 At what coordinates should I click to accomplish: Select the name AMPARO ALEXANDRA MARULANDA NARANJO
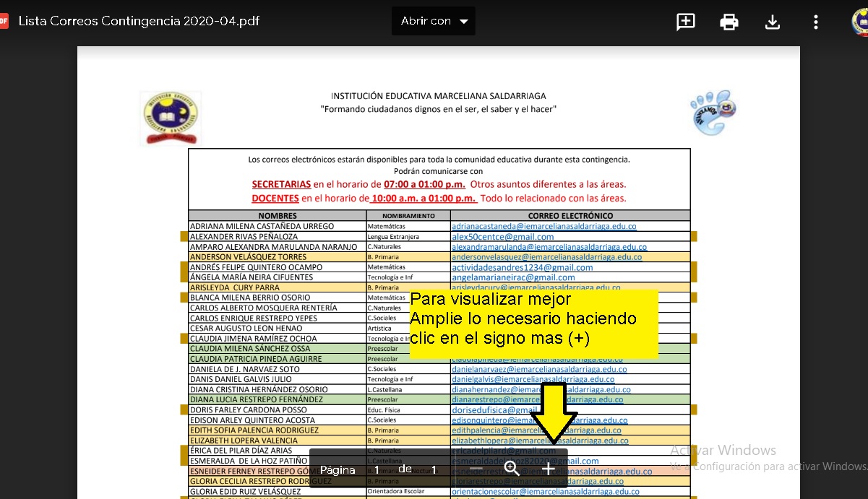coord(273,246)
